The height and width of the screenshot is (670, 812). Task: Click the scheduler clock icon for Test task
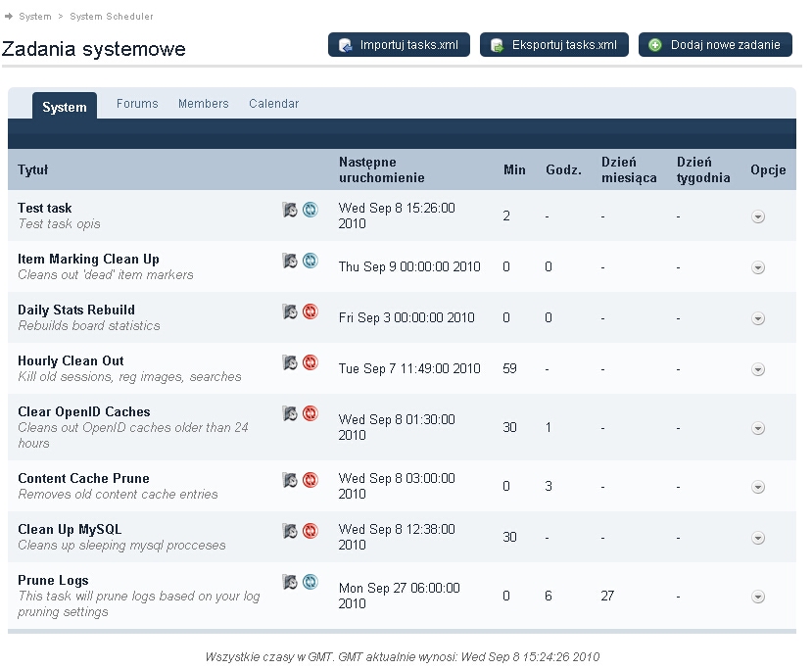[290, 209]
